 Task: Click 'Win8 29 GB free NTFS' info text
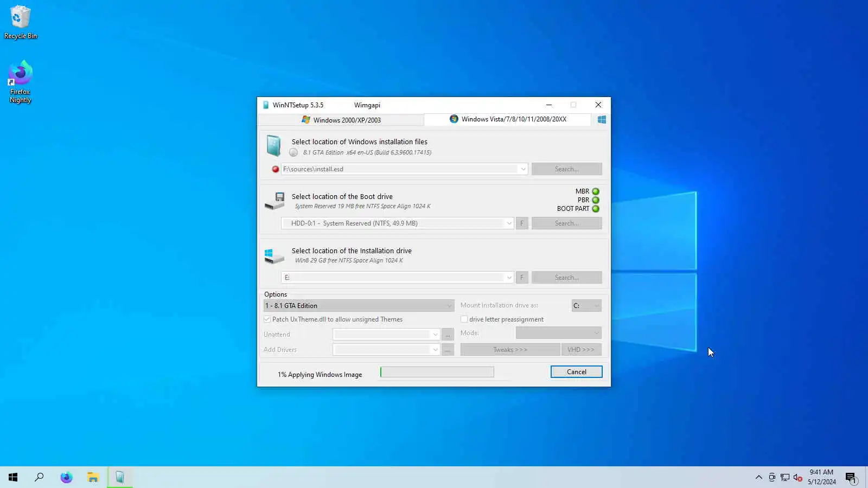pos(349,260)
